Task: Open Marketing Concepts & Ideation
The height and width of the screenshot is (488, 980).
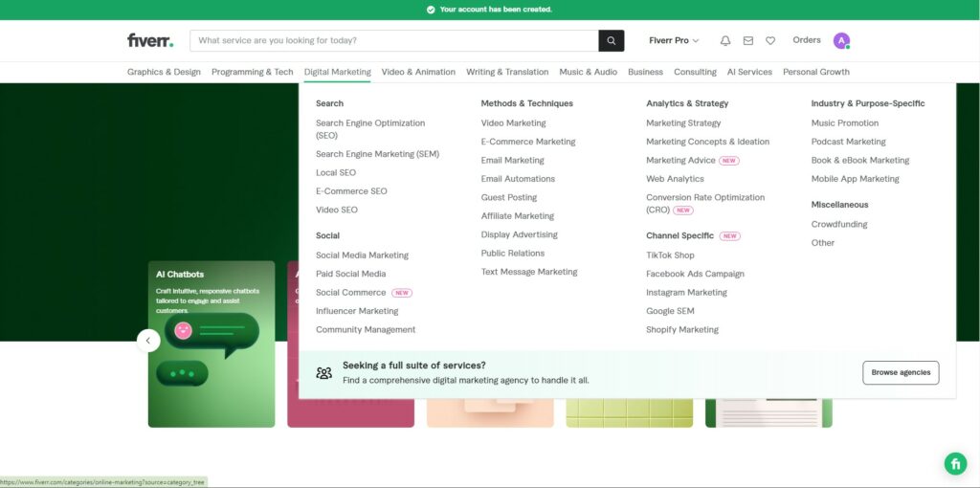Action: tap(707, 142)
